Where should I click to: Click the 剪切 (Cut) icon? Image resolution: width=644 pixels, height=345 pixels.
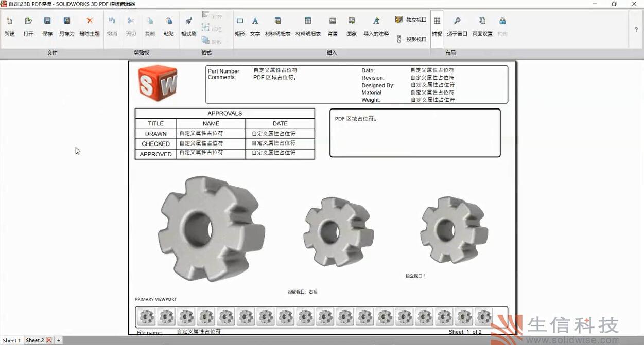(x=131, y=21)
